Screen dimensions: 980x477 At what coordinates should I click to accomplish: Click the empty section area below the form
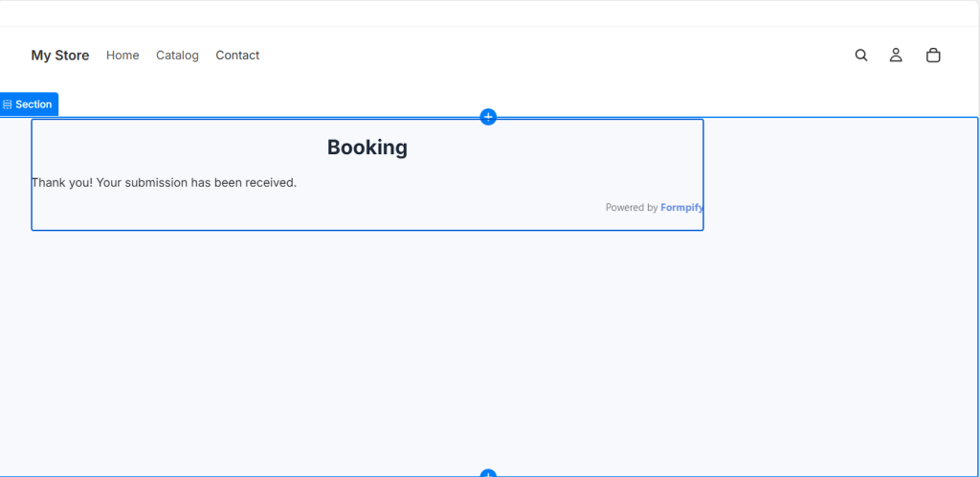tap(479, 354)
